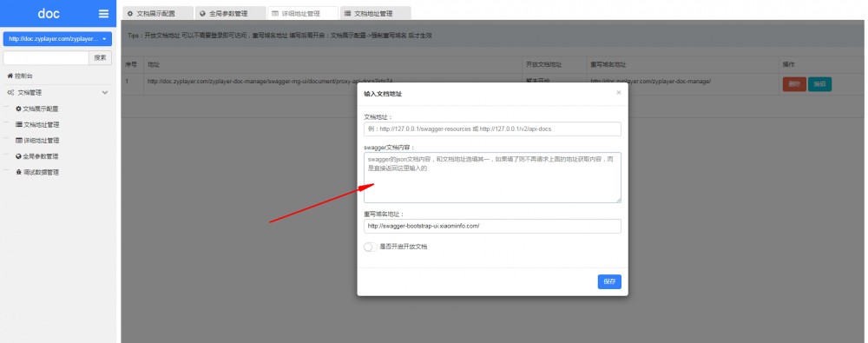
Task: Switch to the 详细地址管理 tab
Action: pyautogui.click(x=303, y=13)
